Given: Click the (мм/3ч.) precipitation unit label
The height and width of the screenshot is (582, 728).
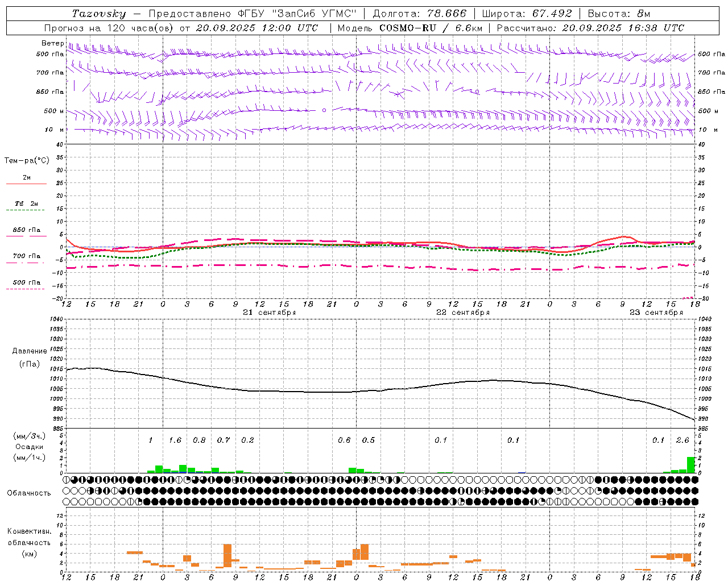Looking at the screenshot, I should pos(30,436).
